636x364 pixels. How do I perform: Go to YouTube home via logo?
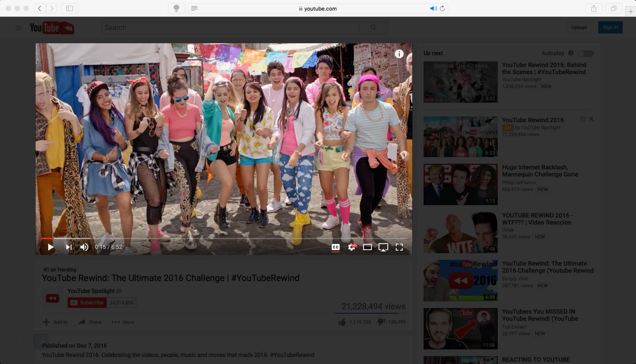pos(52,28)
